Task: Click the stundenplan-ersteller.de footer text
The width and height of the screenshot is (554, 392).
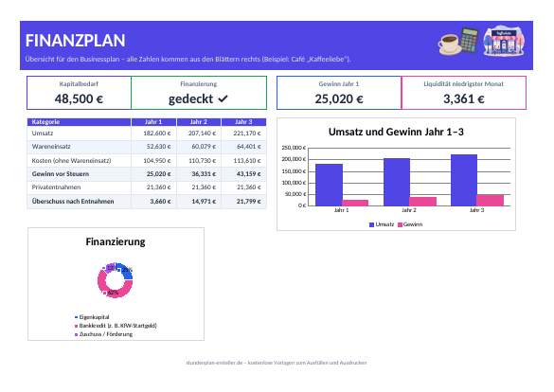Action: (x=277, y=363)
